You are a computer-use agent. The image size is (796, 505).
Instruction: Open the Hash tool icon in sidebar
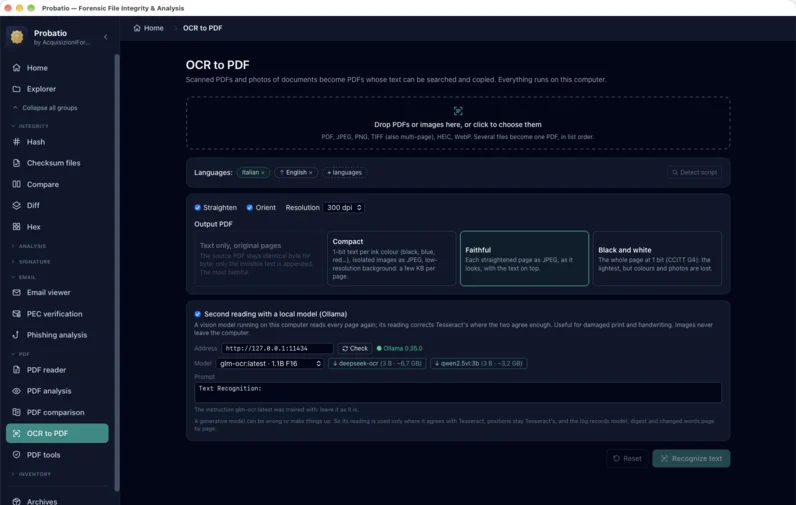pyautogui.click(x=16, y=142)
